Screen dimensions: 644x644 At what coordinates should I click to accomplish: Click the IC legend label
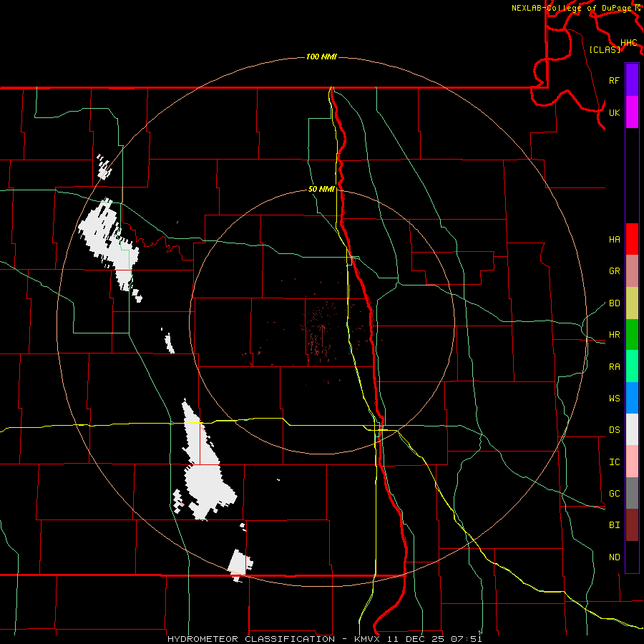614,462
